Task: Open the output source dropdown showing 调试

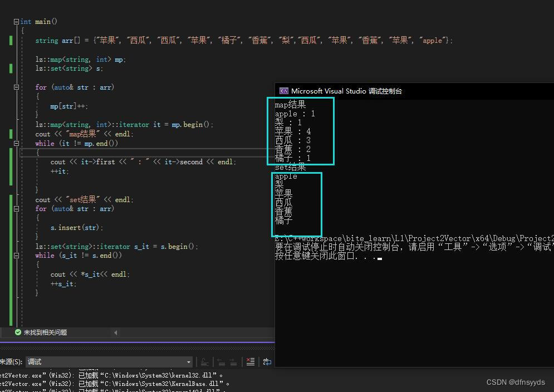Action: (109, 361)
